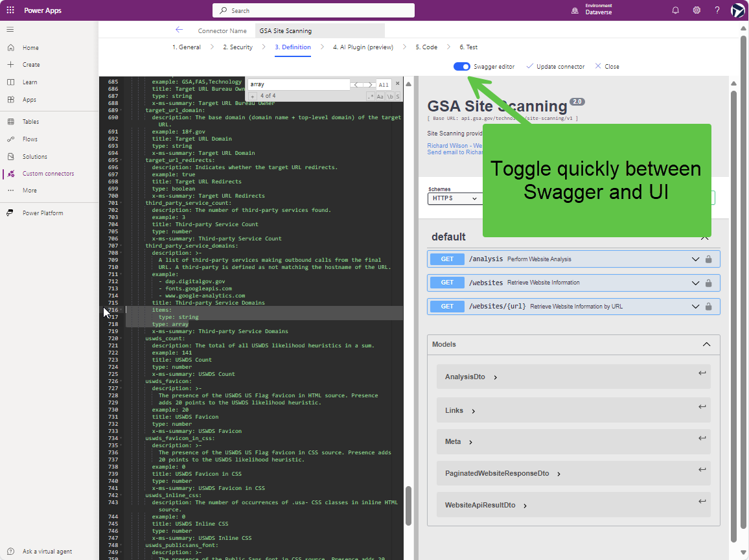The width and height of the screenshot is (749, 560).
Task: Go to next search match
Action: (369, 84)
